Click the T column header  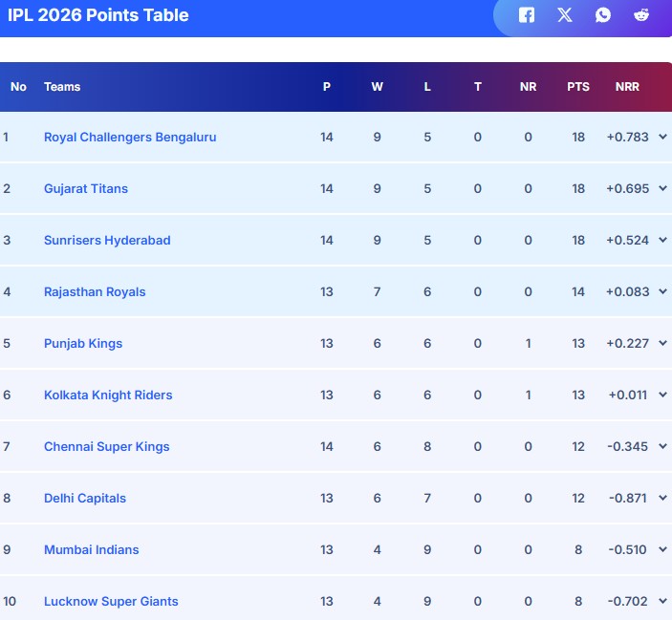(x=477, y=87)
